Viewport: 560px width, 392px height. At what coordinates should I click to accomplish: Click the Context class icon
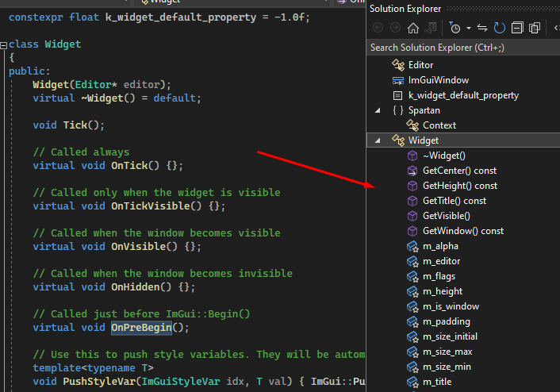(412, 125)
